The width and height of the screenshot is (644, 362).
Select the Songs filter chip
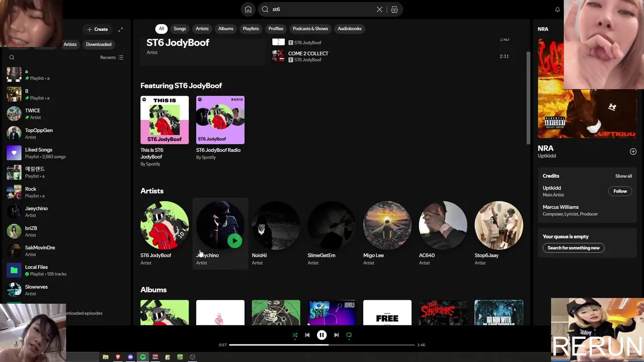tap(180, 29)
